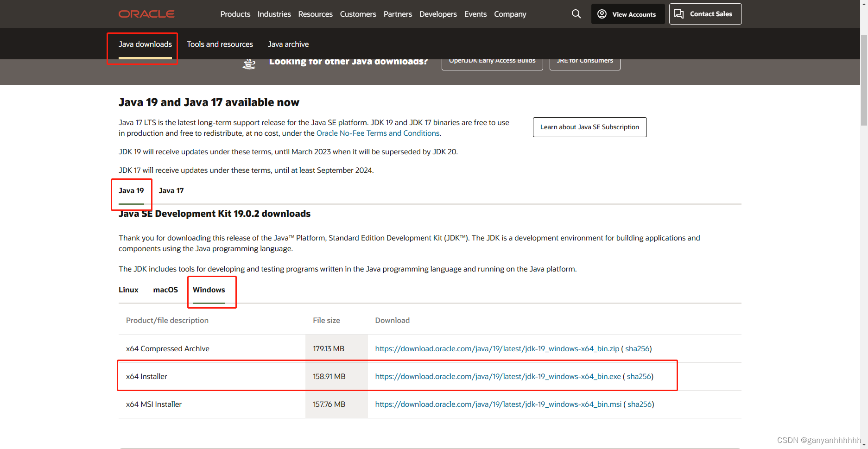Open the Products menu
868x449 pixels.
(x=235, y=14)
